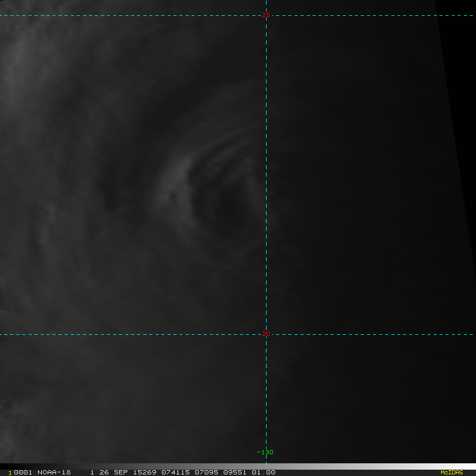Viewport: 476px width, 476px height.
Task: Click the green -130 longitude label
Action: click(x=265, y=452)
